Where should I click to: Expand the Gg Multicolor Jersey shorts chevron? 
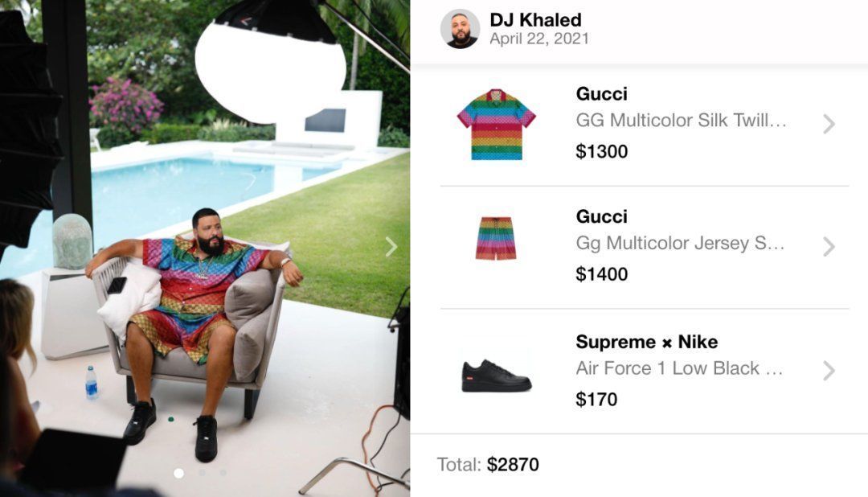pos(829,247)
